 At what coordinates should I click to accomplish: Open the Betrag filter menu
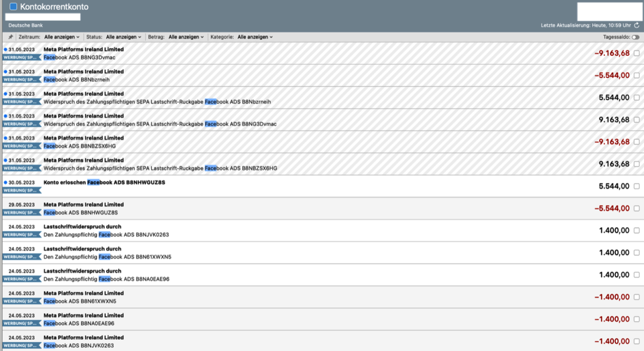(x=186, y=37)
